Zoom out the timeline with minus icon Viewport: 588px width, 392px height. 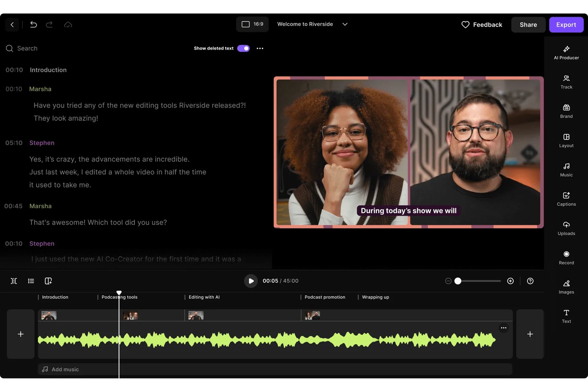pyautogui.click(x=448, y=281)
